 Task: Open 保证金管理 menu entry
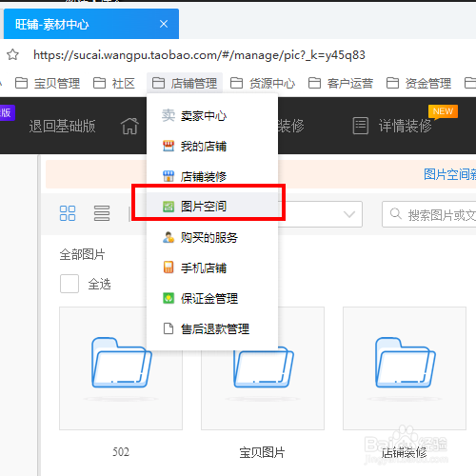212,298
